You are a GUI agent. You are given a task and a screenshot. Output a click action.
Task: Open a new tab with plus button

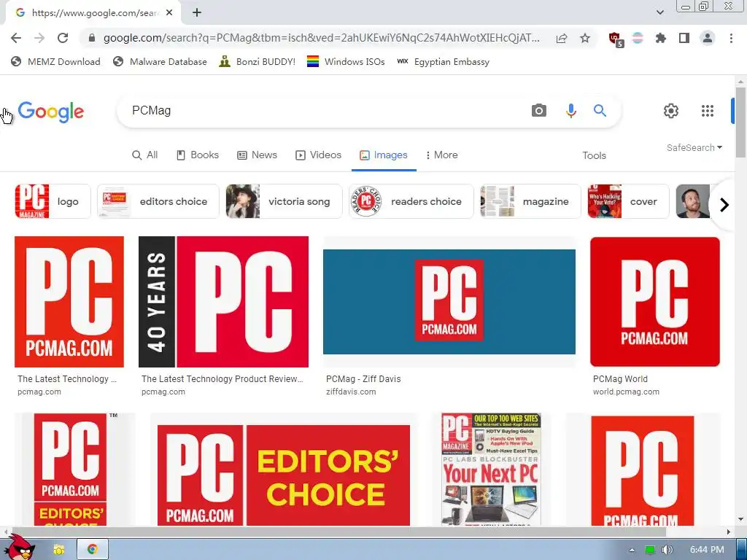[x=197, y=13]
